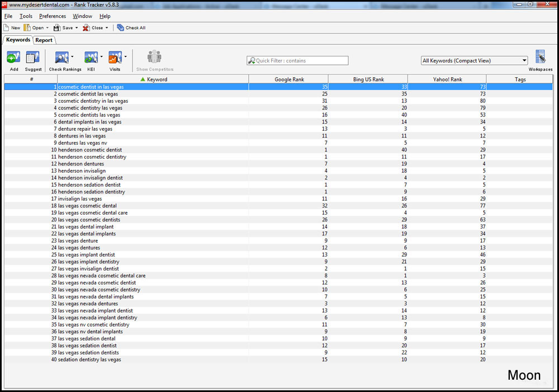
Task: Click the KEI analysis icon
Action: (91, 59)
